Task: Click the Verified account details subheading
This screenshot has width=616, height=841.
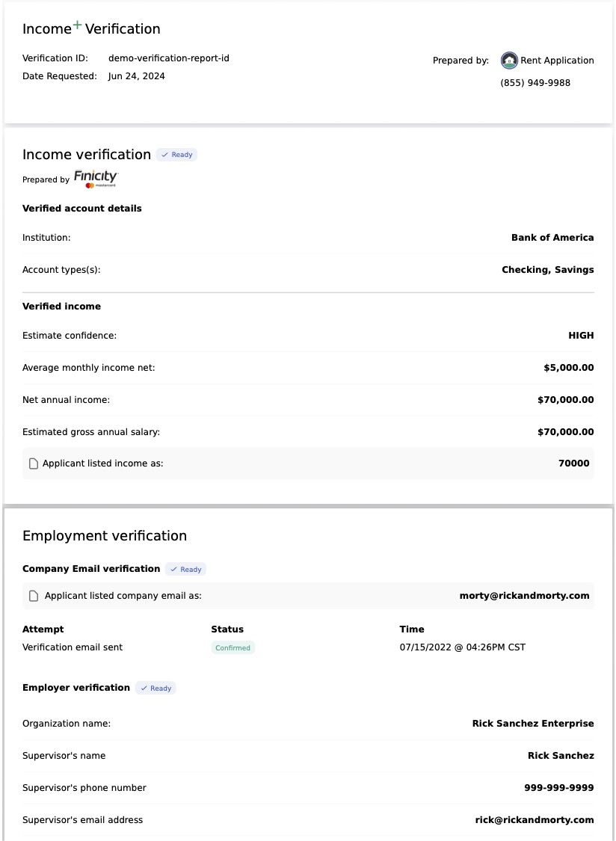Action: (82, 209)
